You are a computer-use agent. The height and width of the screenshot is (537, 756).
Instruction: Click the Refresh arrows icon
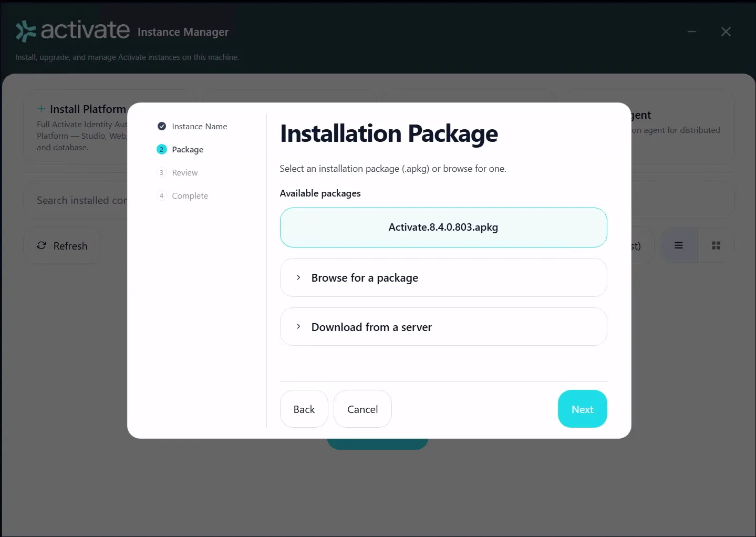click(42, 245)
